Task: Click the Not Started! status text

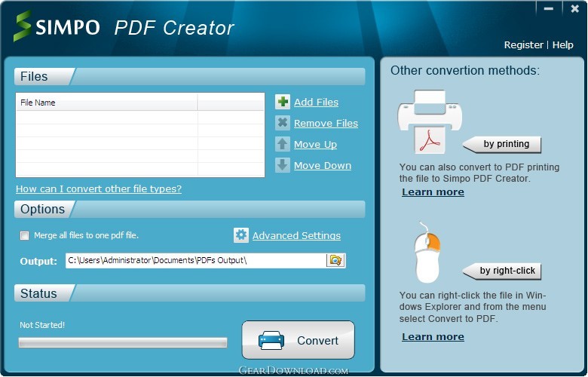Action: pyautogui.click(x=42, y=325)
